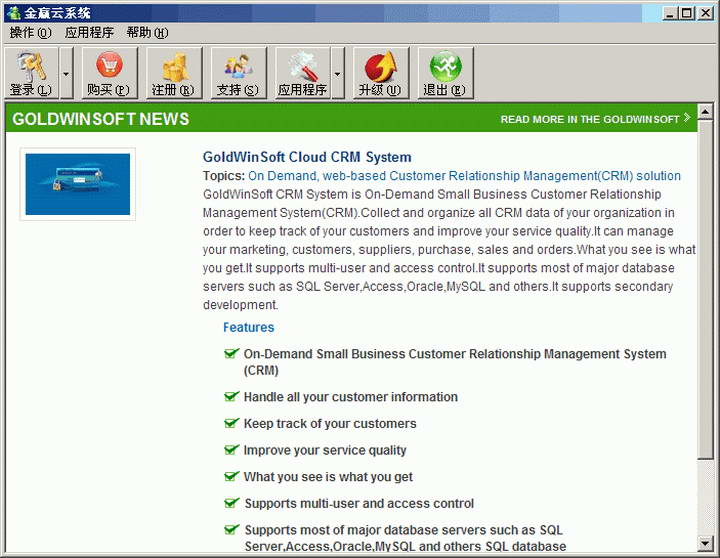The height and width of the screenshot is (558, 720).
Task: Click the checkmark beside What you see is what you get
Action: click(231, 476)
